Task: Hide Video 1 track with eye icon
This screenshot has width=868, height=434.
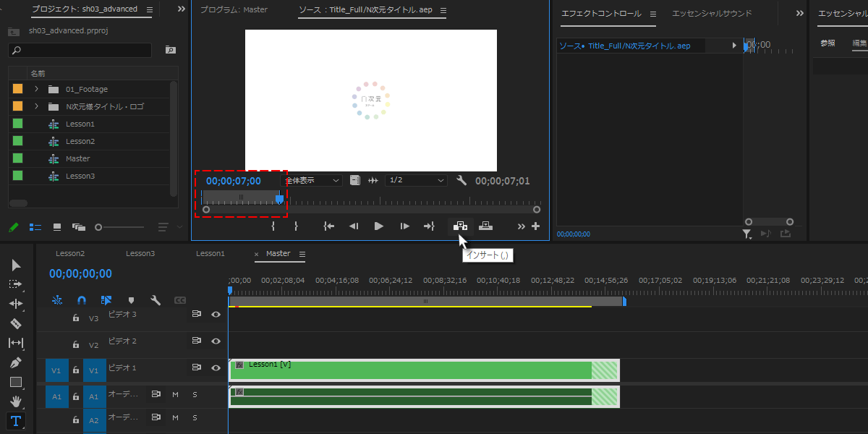Action: pos(216,367)
